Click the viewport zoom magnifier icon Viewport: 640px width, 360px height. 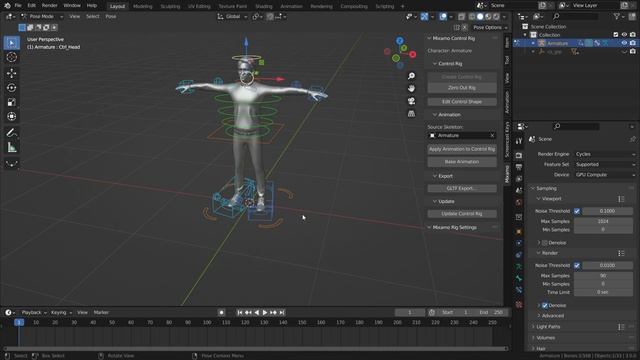[411, 76]
